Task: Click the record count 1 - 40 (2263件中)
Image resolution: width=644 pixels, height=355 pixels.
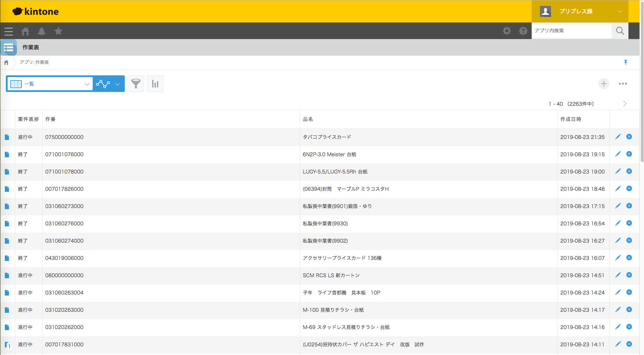Action: tap(571, 104)
